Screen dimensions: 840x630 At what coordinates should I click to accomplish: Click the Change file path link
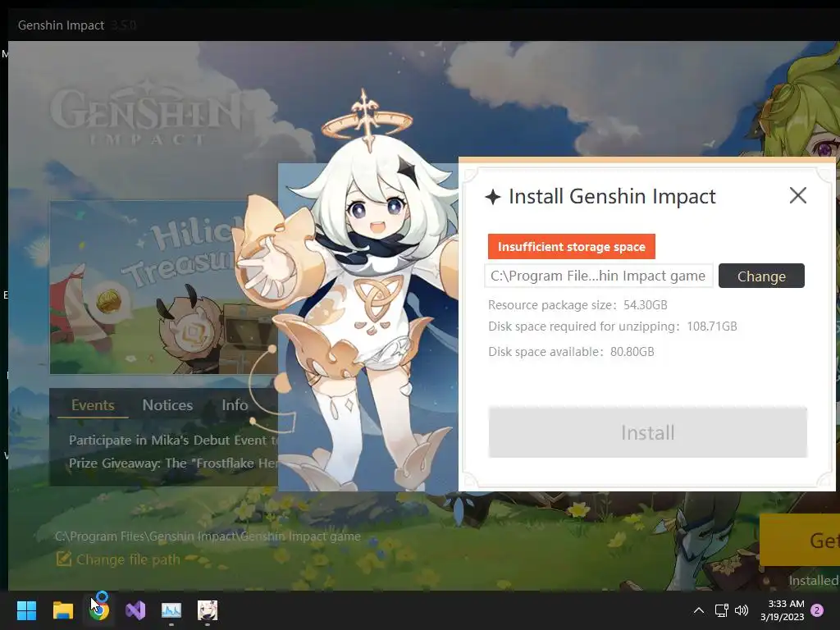click(x=128, y=559)
